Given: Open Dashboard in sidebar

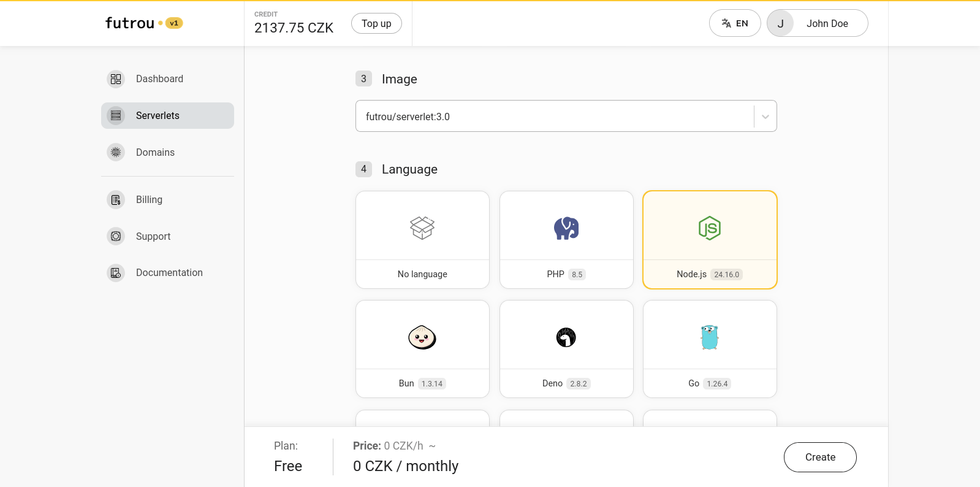Looking at the screenshot, I should point(167,79).
